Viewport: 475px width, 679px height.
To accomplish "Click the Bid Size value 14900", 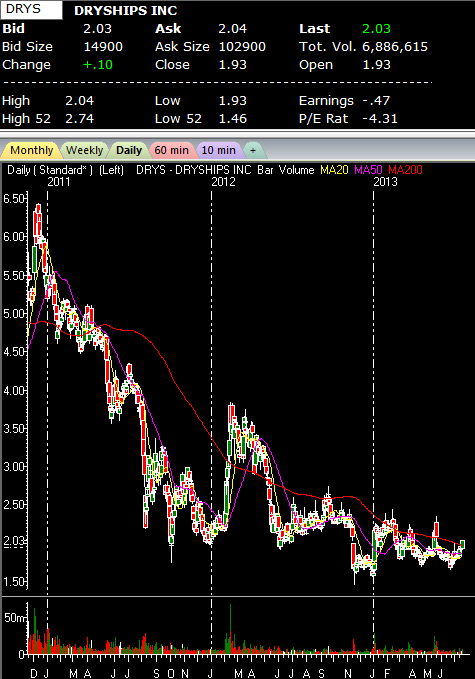I will 103,47.
